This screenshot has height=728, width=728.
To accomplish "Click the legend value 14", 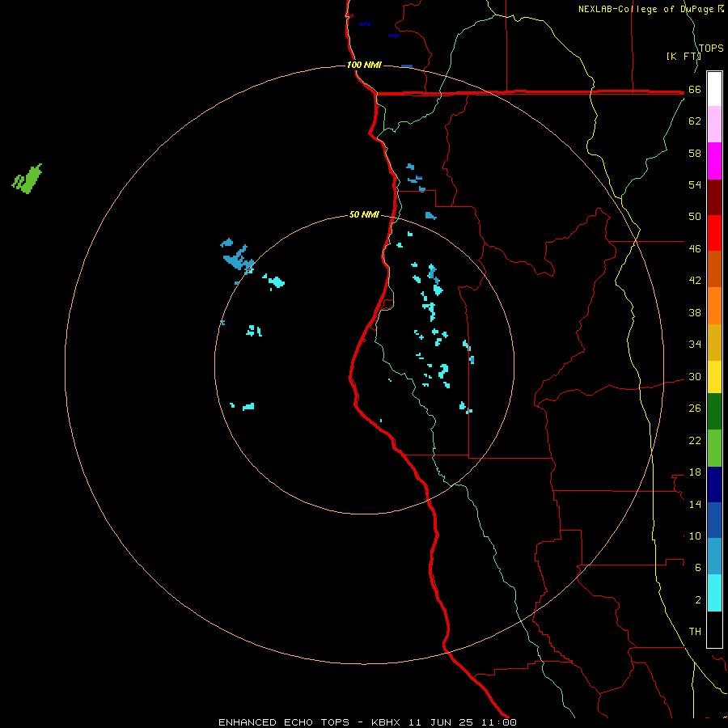I will [x=695, y=504].
